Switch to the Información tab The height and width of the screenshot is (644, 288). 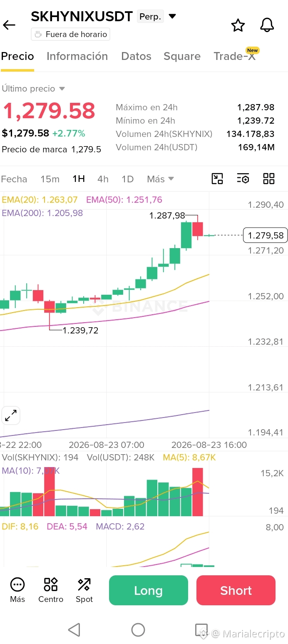[x=77, y=56]
